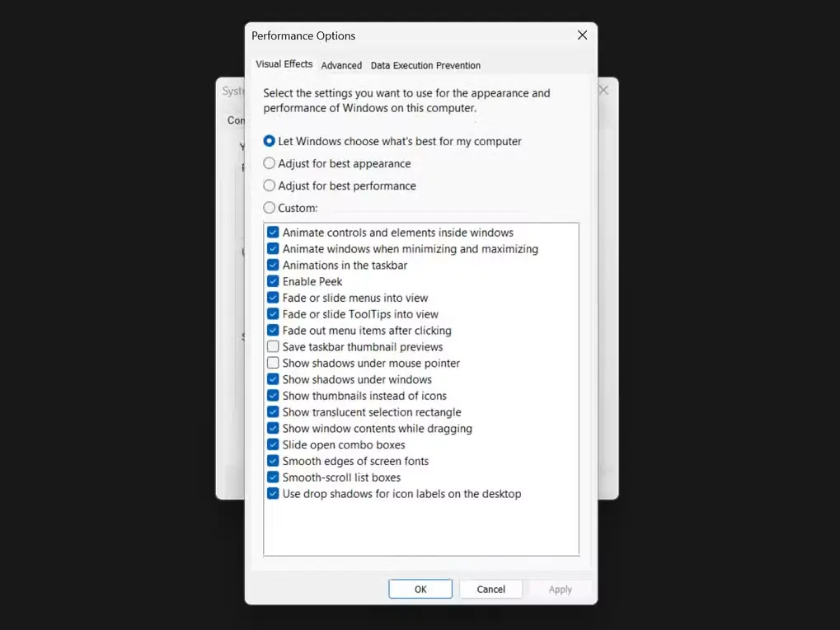
Task: Open the Advanced tab
Action: click(341, 65)
